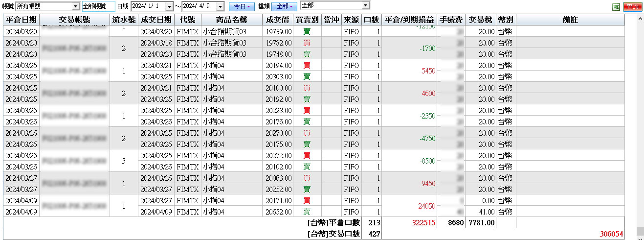Click the 今日 date shortcut button
Image resolution: width=644 pixels, height=240 pixels.
point(242,6)
